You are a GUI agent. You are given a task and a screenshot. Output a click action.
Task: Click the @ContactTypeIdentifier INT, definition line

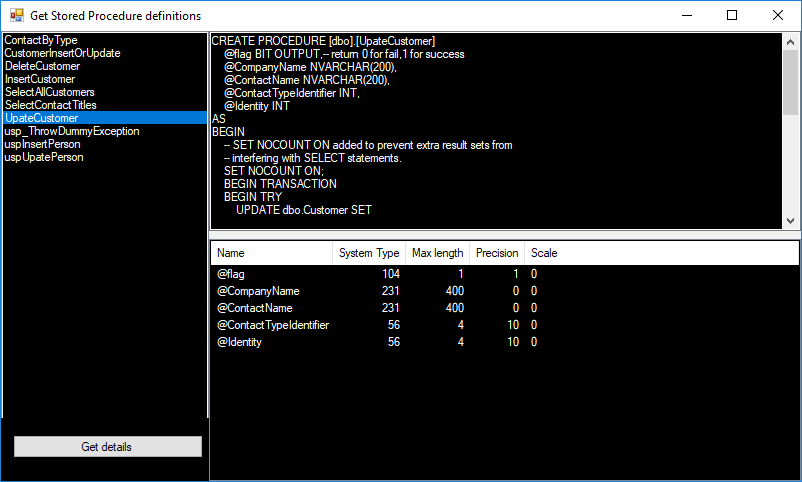coord(292,93)
